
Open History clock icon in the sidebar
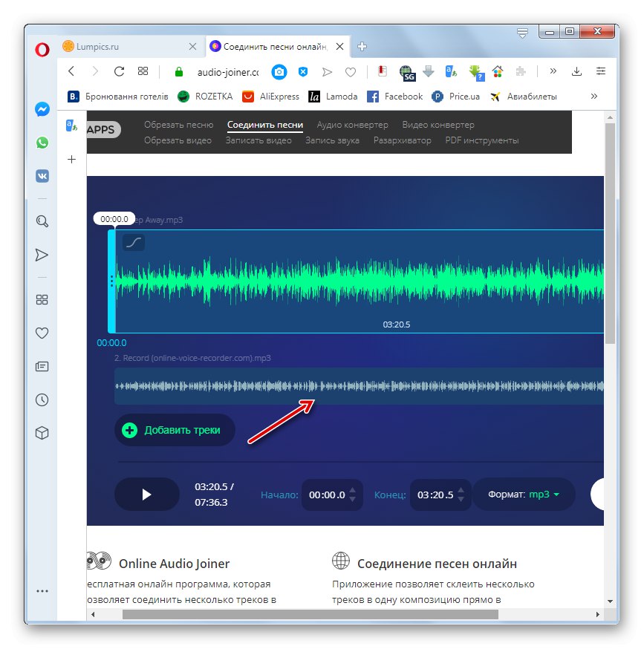click(x=42, y=399)
